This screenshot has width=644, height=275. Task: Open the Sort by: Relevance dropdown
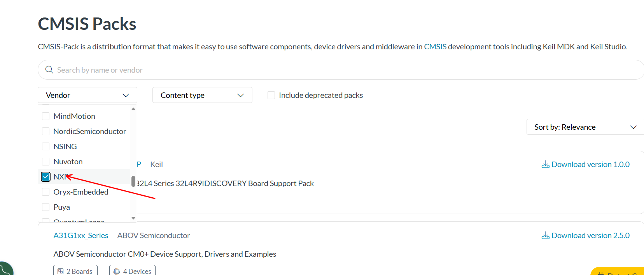coord(585,127)
